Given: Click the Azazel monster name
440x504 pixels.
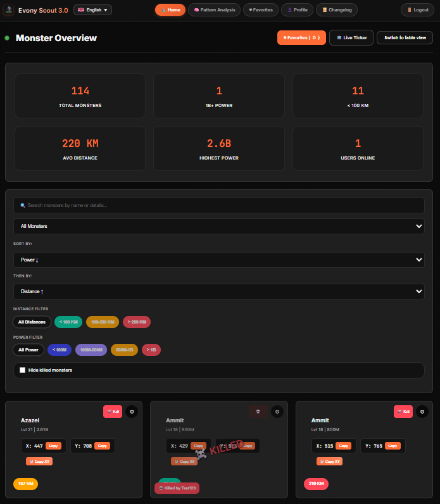Looking at the screenshot, I should pyautogui.click(x=30, y=420).
